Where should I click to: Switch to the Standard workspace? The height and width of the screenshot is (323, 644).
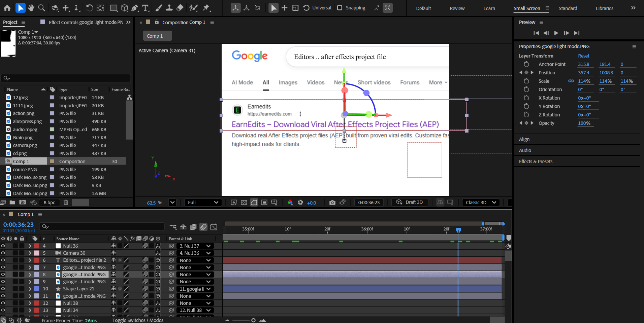point(568,8)
